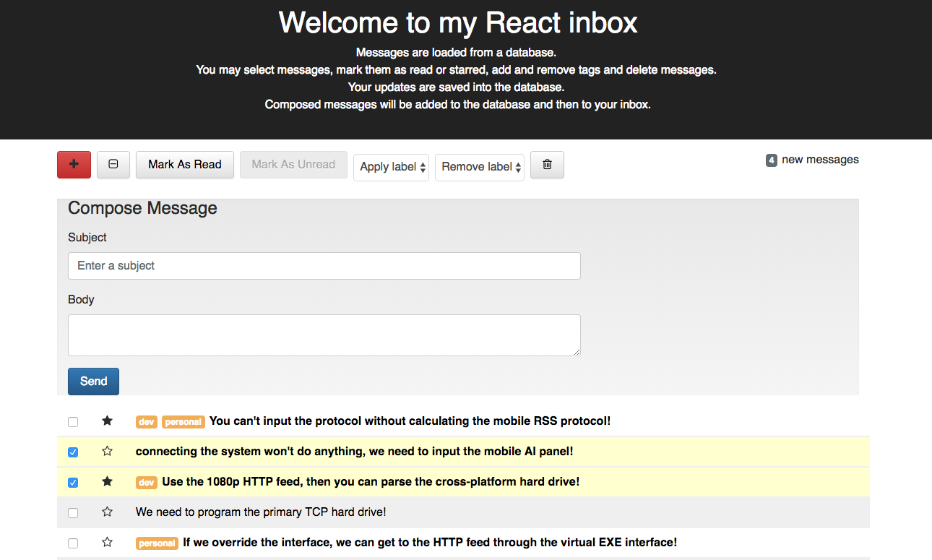Screen dimensions: 932x560
Task: Click the Mark As Unread button
Action: 293,165
